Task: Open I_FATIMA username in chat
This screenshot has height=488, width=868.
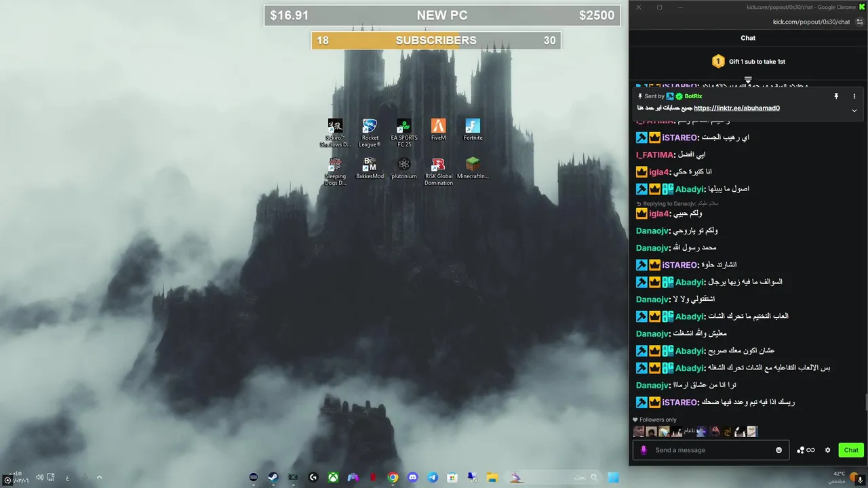Action: click(654, 155)
